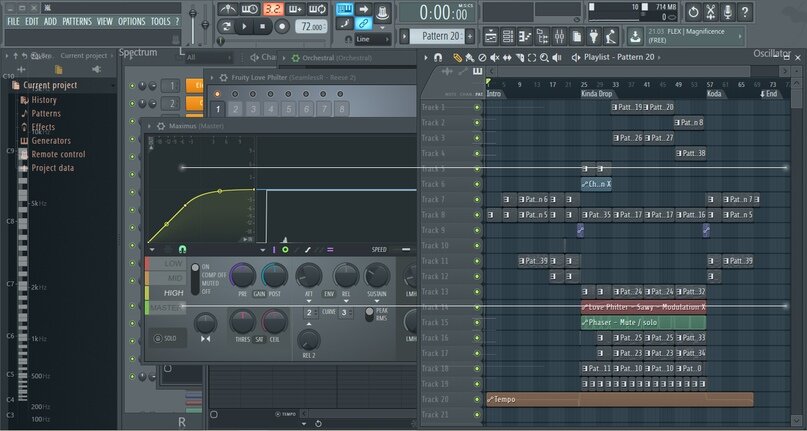Click the Maximus PRE gain knob
The height and width of the screenshot is (431, 807).
pos(242,275)
